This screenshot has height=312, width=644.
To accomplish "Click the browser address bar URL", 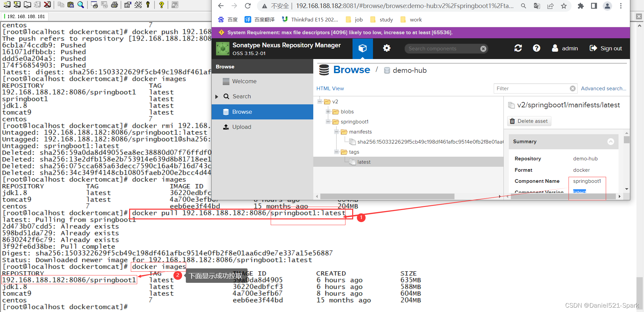I will [x=405, y=6].
